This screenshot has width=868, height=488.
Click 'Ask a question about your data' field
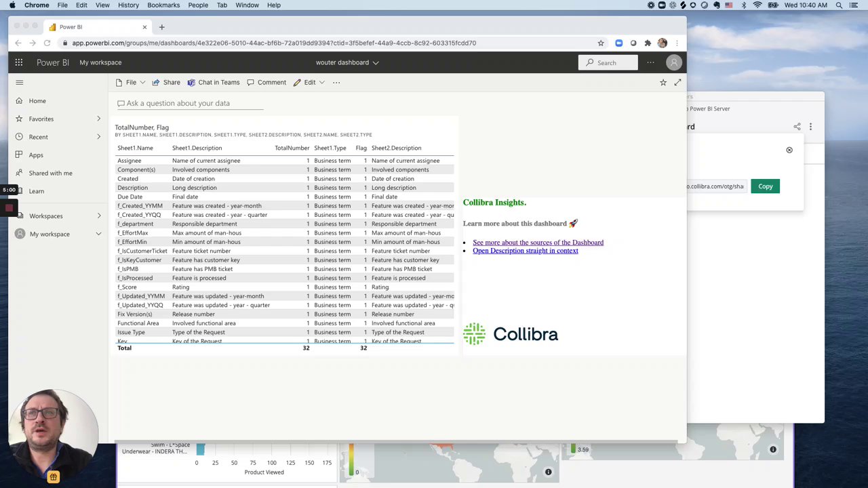click(x=190, y=104)
